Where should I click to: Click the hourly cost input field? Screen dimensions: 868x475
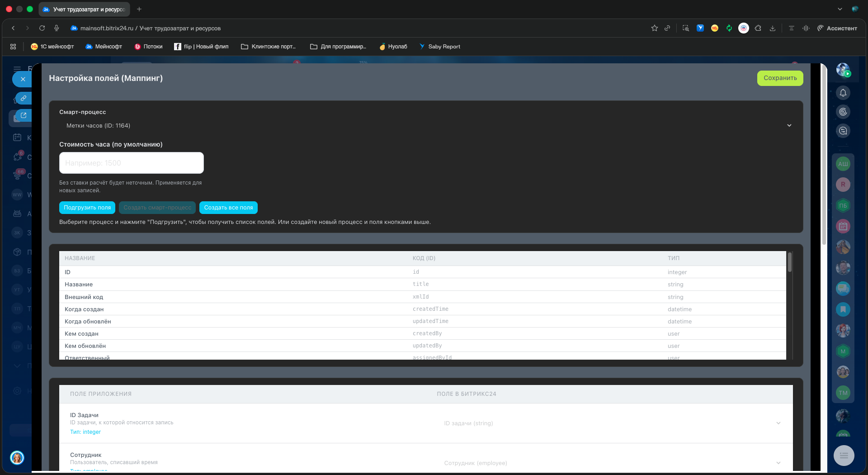click(x=132, y=163)
